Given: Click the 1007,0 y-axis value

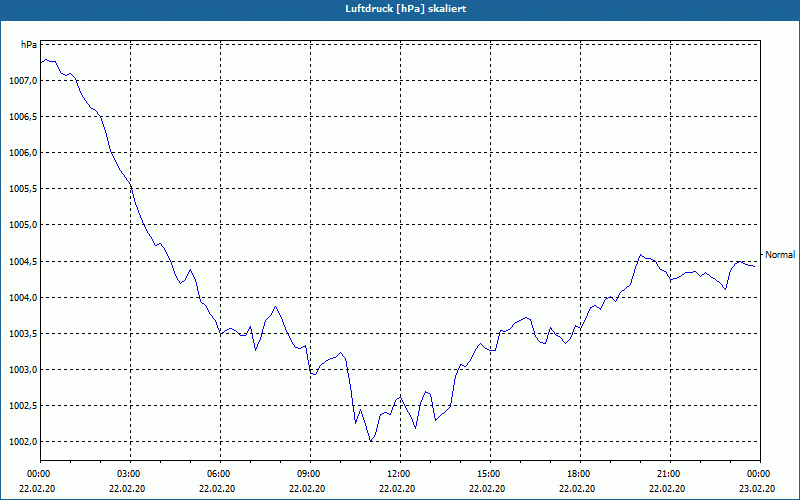Looking at the screenshot, I should point(23,81).
